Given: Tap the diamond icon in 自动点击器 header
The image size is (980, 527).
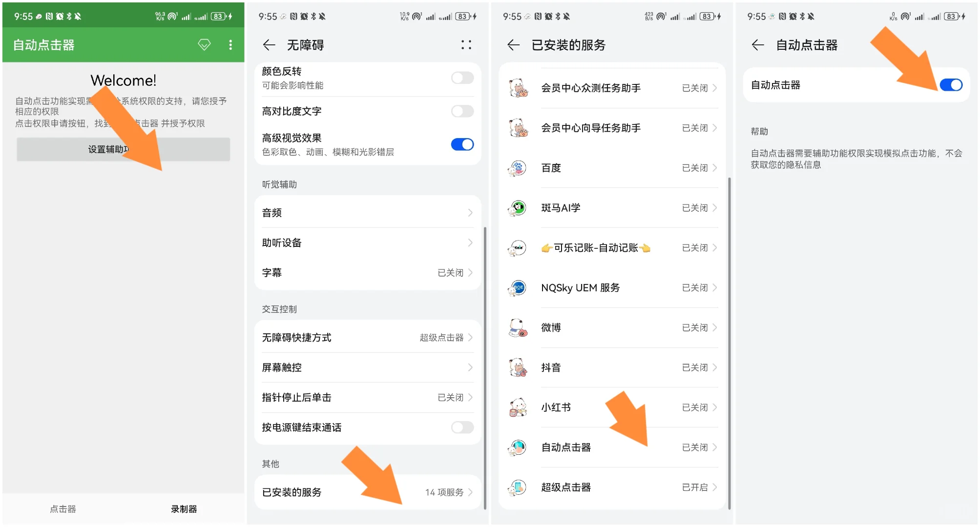Looking at the screenshot, I should click(x=204, y=44).
